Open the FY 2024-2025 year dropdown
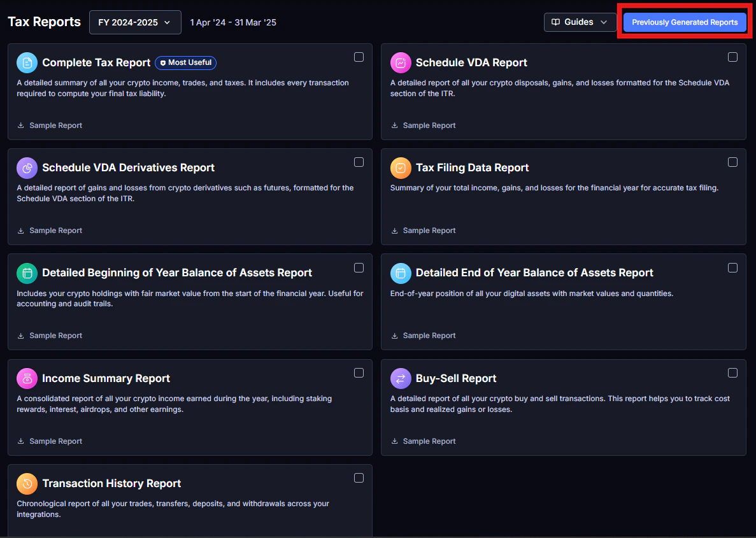 point(135,22)
